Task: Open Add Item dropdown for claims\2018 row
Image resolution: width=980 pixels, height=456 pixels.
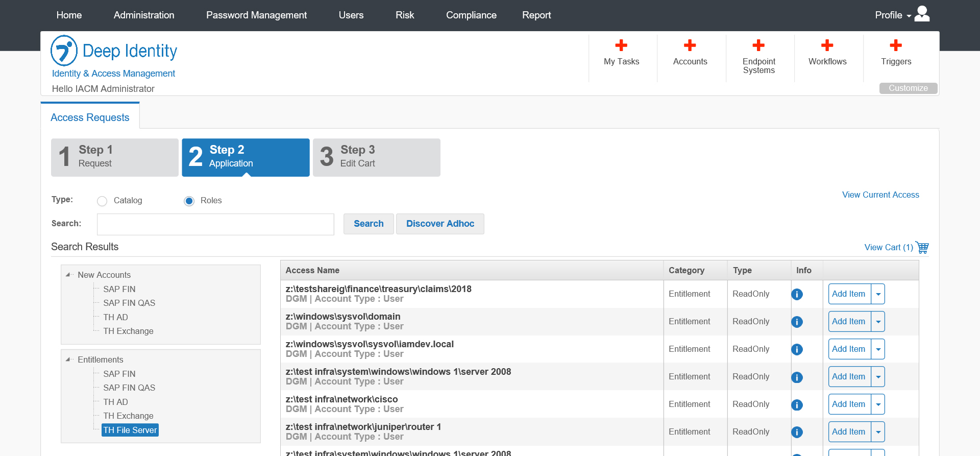Action: (x=878, y=294)
